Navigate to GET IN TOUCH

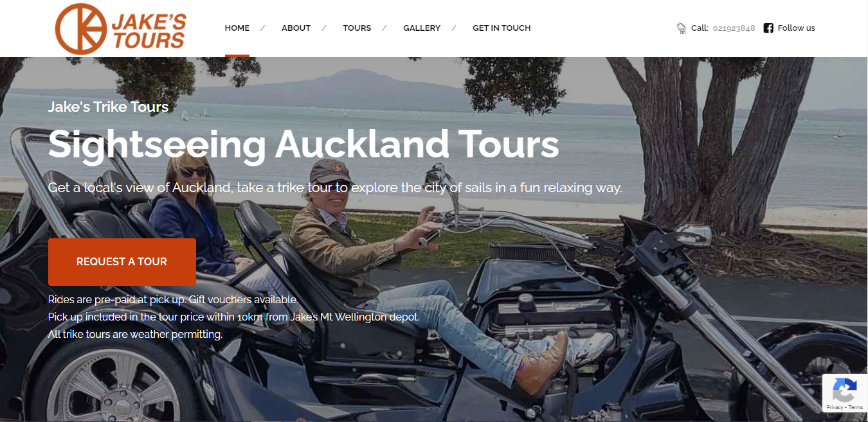point(502,28)
